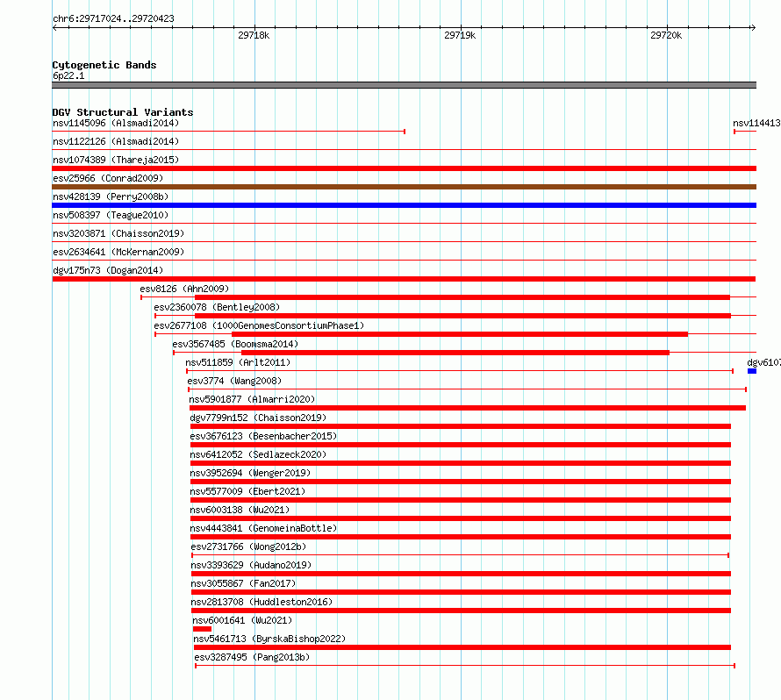Click the nsv5461713 (ByrskaBishop2022) label
781x700 pixels.
tap(269, 639)
